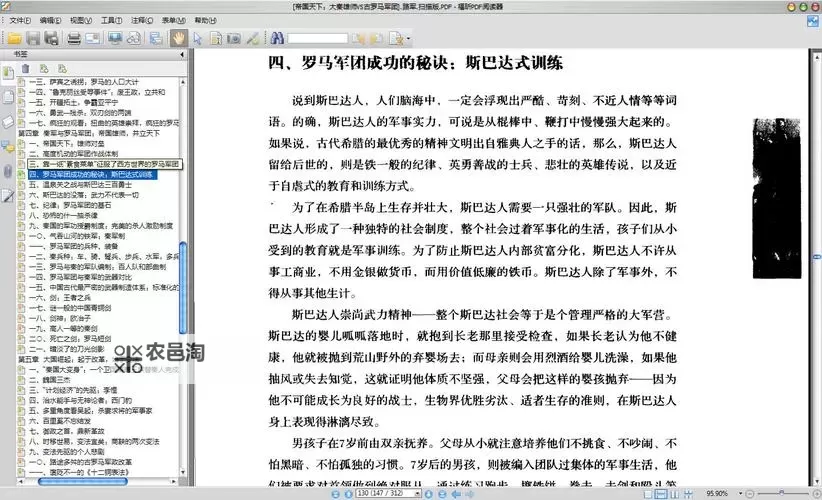Open the 注释 menu
The image size is (822, 500).
point(142,20)
